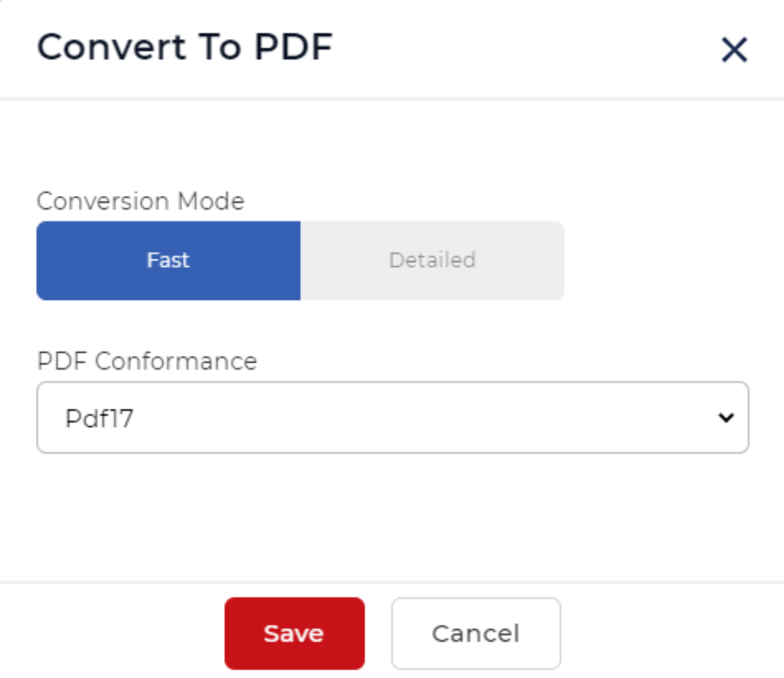Dismiss dialog using the top-right X
This screenshot has height=678, width=784.
[x=733, y=51]
